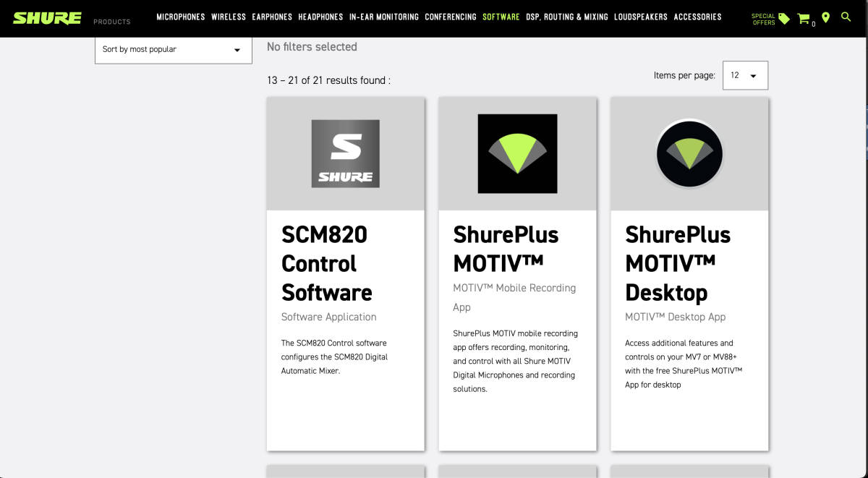
Task: Click the 'Items per page:' label
Action: tap(684, 75)
